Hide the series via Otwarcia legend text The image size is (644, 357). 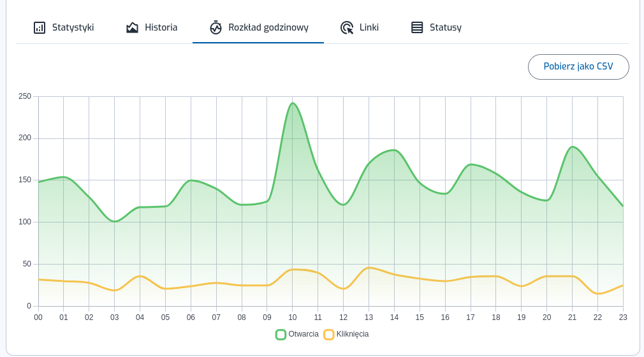(x=304, y=334)
